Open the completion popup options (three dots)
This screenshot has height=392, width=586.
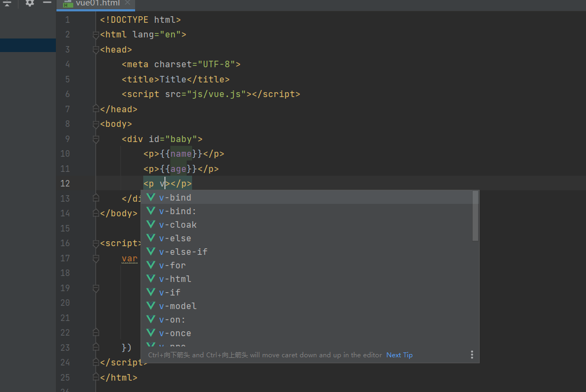click(472, 355)
